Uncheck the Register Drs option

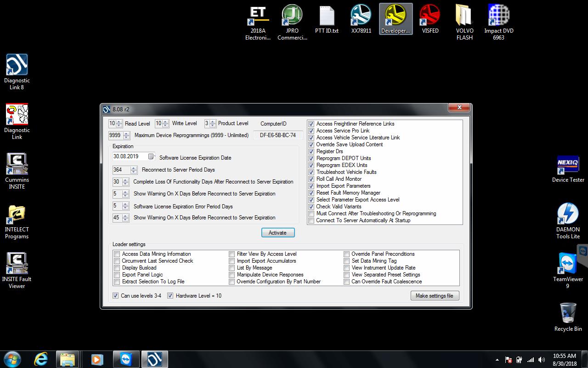pos(311,151)
